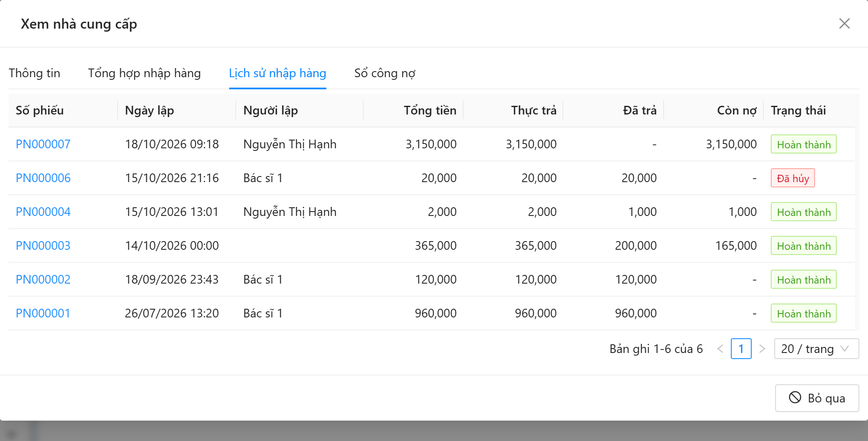
Task: Switch to the Thông tin tab
Action: pos(34,73)
